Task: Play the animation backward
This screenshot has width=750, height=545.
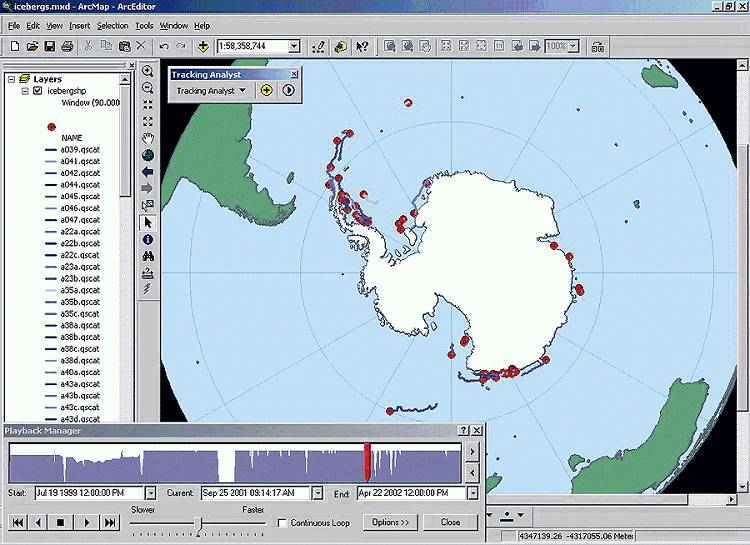Action: coord(39,523)
